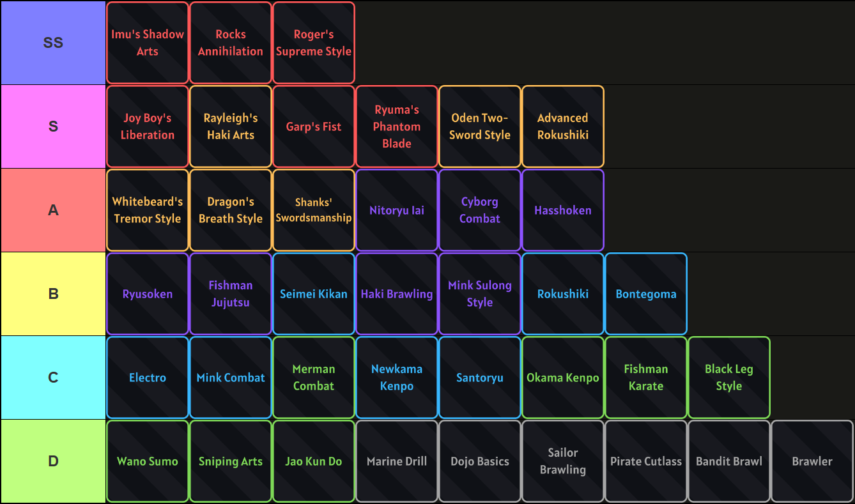Click Okama Kenpo in C tier

tap(562, 377)
